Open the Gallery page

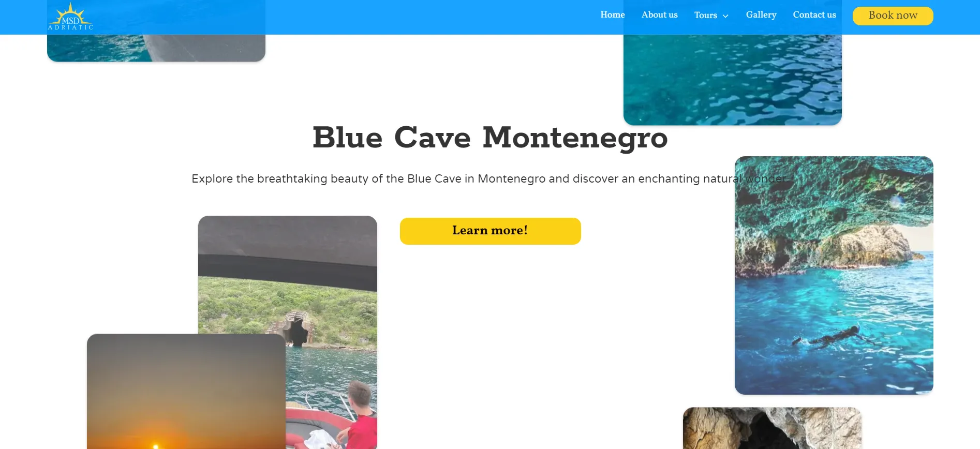coord(761,15)
